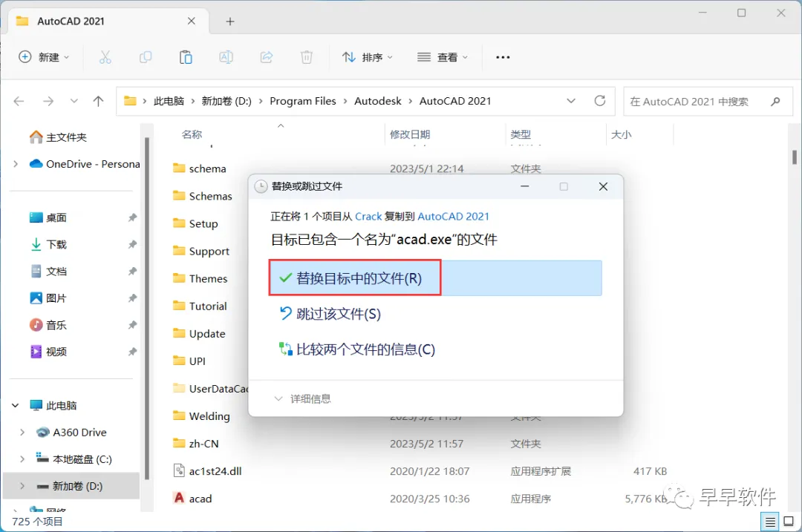Expand 新加卷 (D:) tree node
The image size is (802, 532).
point(22,486)
